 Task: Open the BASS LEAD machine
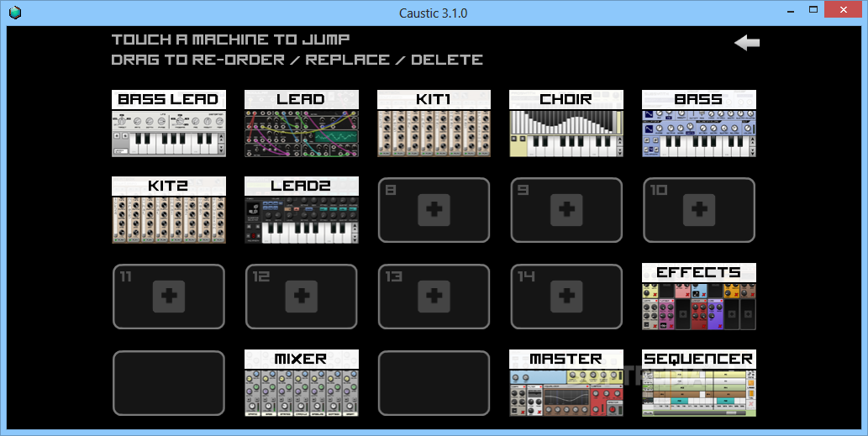click(169, 123)
